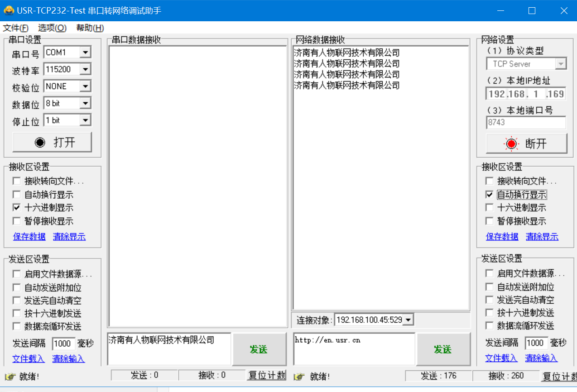Enable serial 接收转向文件 checkbox
577x392 pixels.
(17, 181)
